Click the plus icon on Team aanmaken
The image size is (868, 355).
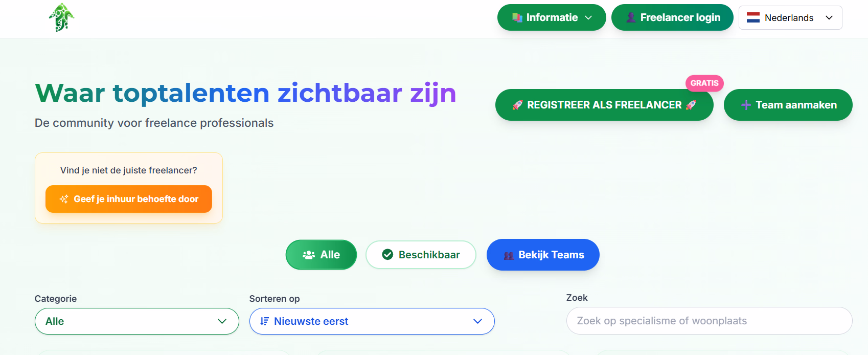746,105
